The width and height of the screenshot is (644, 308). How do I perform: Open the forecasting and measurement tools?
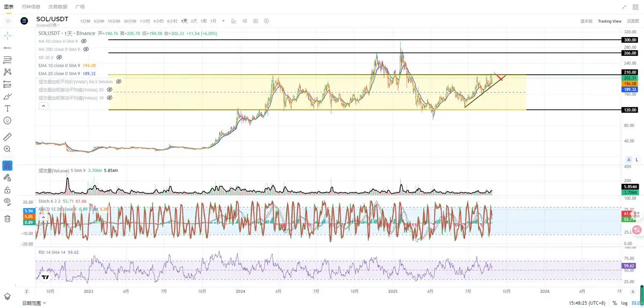point(8,84)
